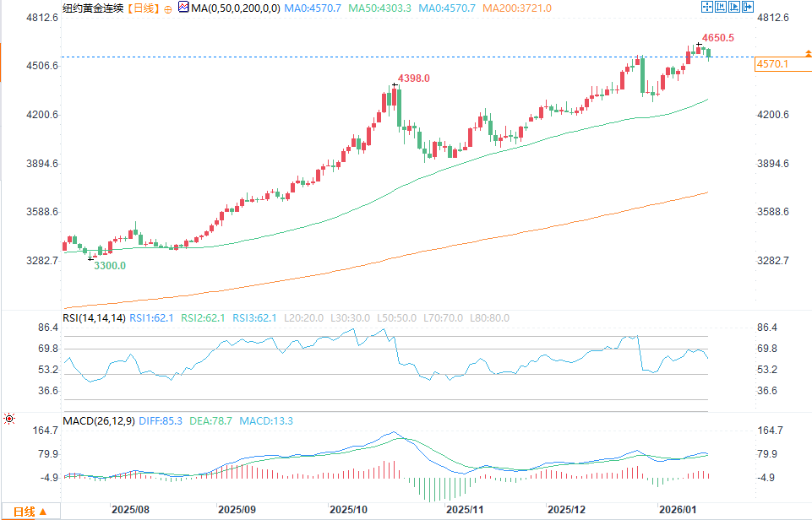Open the MA(0,50,0,200,0,0) parameter settings

coord(235,8)
